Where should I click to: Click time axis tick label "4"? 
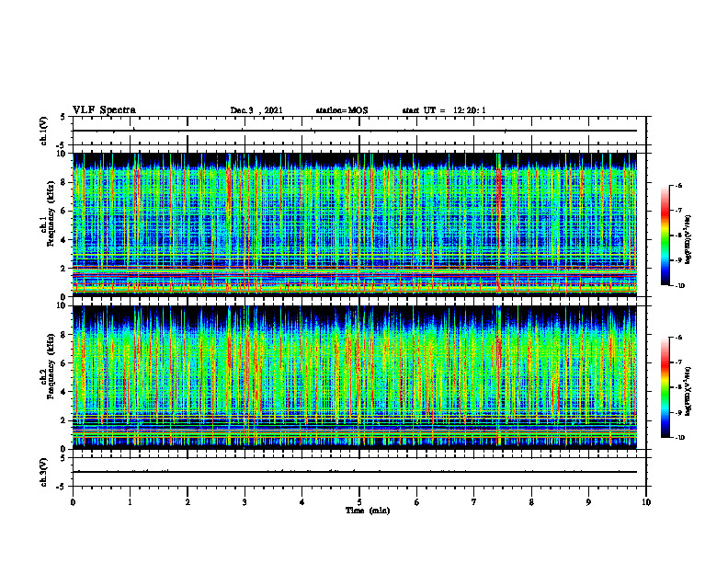point(302,502)
